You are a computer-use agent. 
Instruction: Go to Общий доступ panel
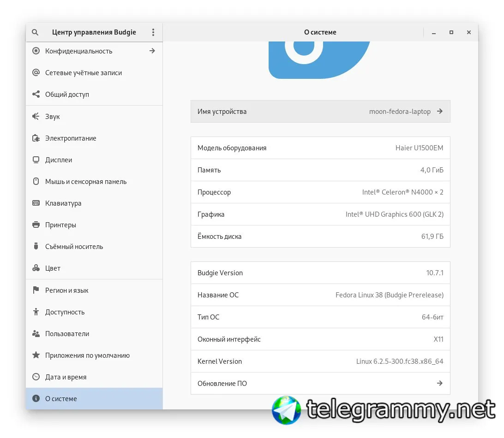94,95
